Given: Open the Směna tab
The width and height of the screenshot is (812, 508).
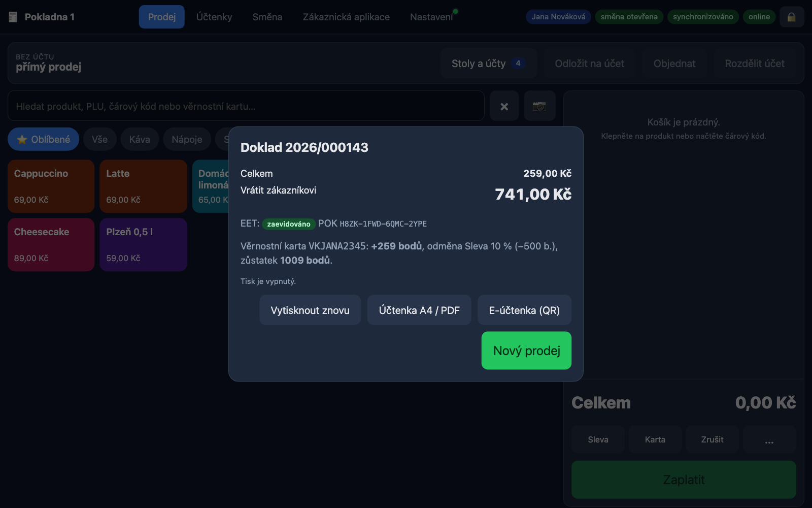Looking at the screenshot, I should (x=267, y=17).
